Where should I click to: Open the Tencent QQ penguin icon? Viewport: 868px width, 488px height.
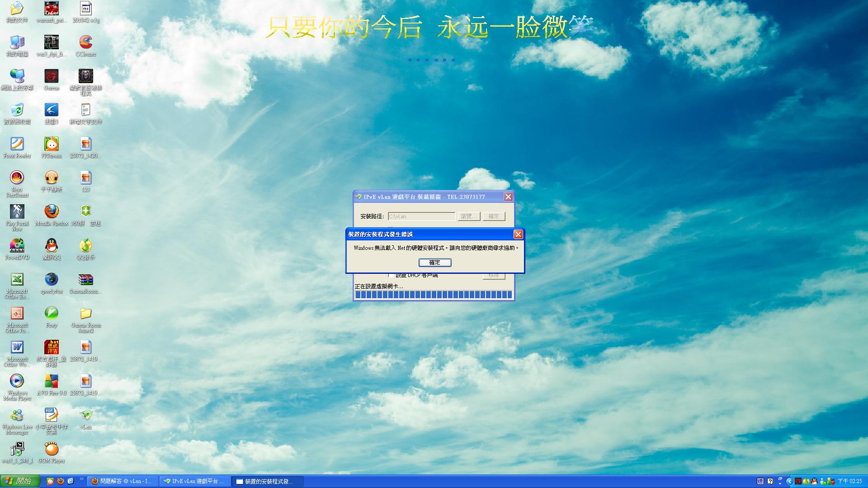pyautogui.click(x=52, y=245)
